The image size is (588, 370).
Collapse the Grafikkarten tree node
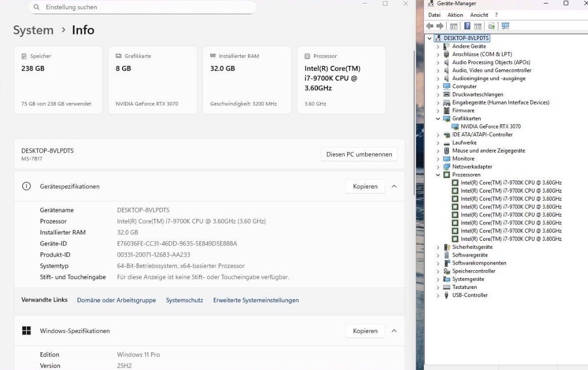click(438, 119)
